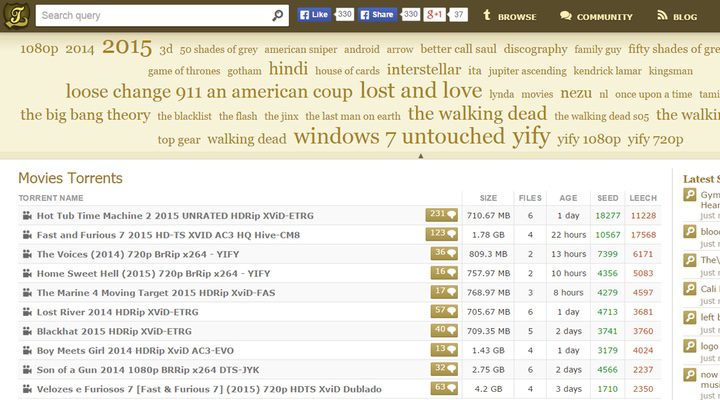
Task: Open Son of a Gun 2014 1080p link
Action: coord(148,370)
